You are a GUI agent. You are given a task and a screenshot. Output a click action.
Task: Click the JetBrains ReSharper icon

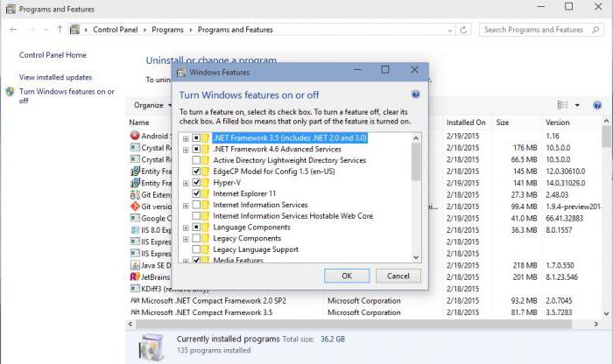[135, 276]
